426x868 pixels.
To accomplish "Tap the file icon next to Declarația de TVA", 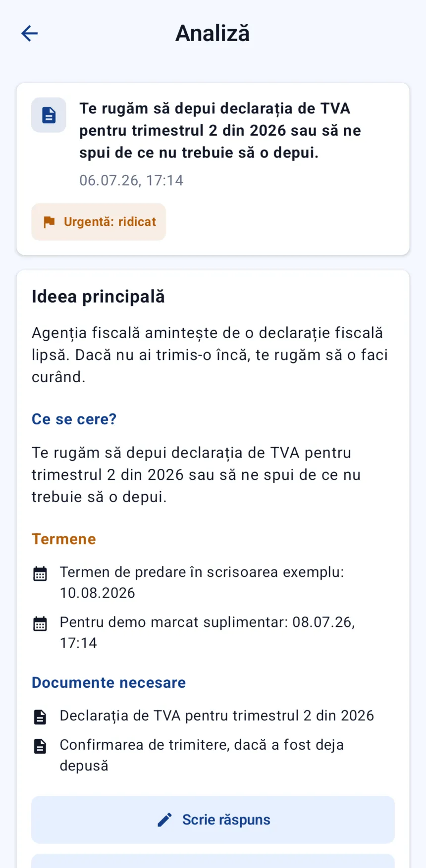I will (40, 716).
